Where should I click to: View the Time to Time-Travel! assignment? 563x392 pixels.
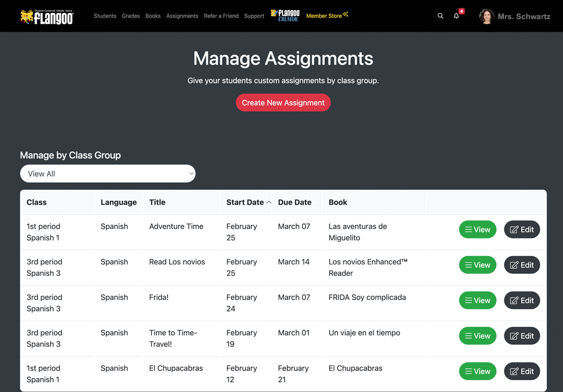(477, 336)
